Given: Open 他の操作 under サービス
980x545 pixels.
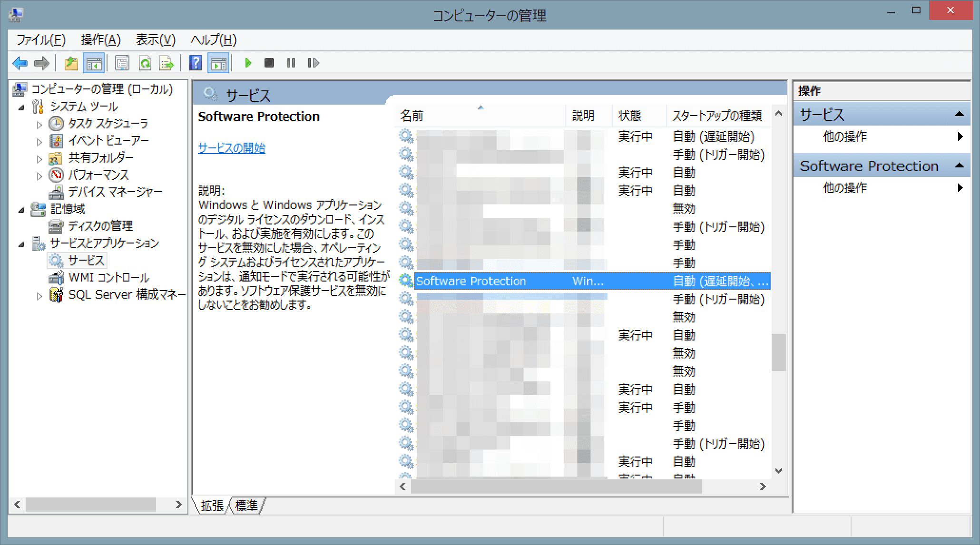Looking at the screenshot, I should coord(847,137).
